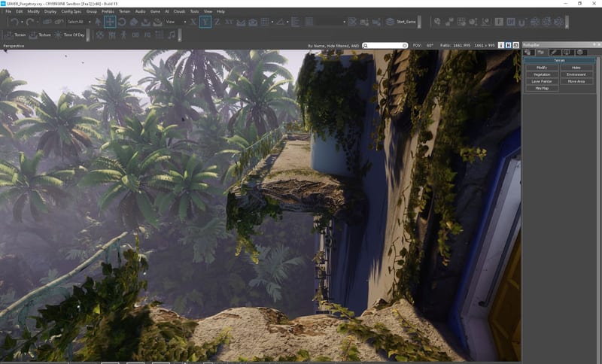The height and width of the screenshot is (364, 602).
Task: Open the layer selection combo box
Action: click(x=330, y=22)
